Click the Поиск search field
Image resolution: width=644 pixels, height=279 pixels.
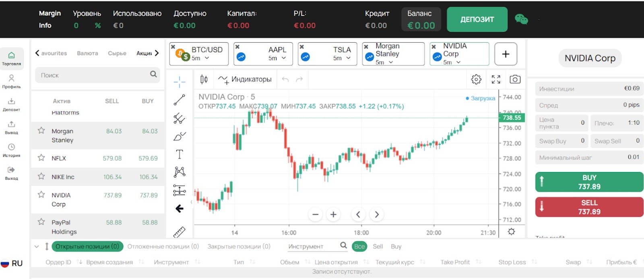coord(93,75)
